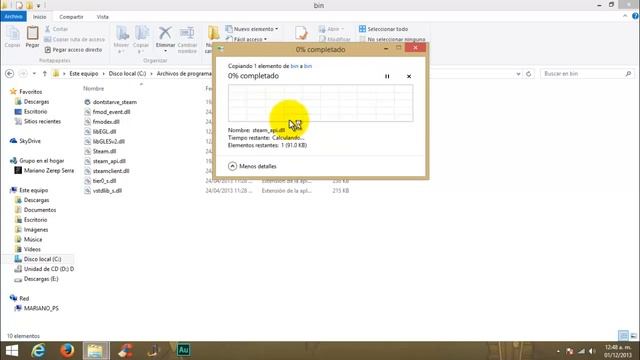Open the recent locations dropdown arrow

coord(34,73)
